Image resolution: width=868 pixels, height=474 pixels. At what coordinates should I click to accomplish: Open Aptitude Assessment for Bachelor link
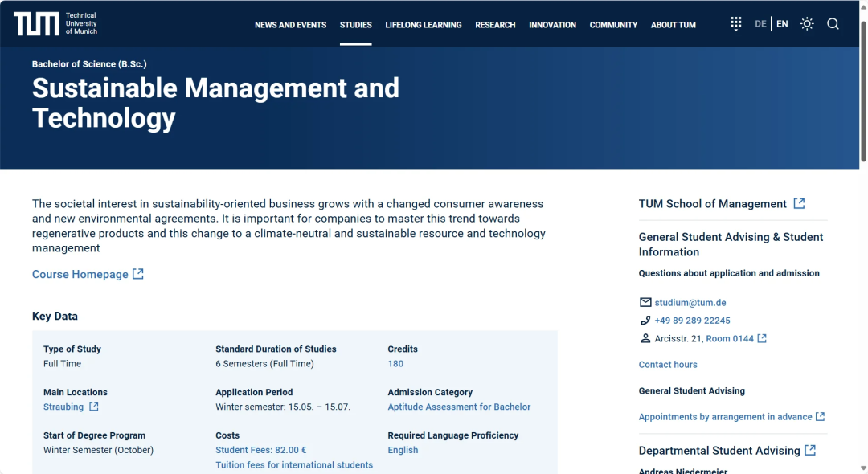pyautogui.click(x=459, y=407)
